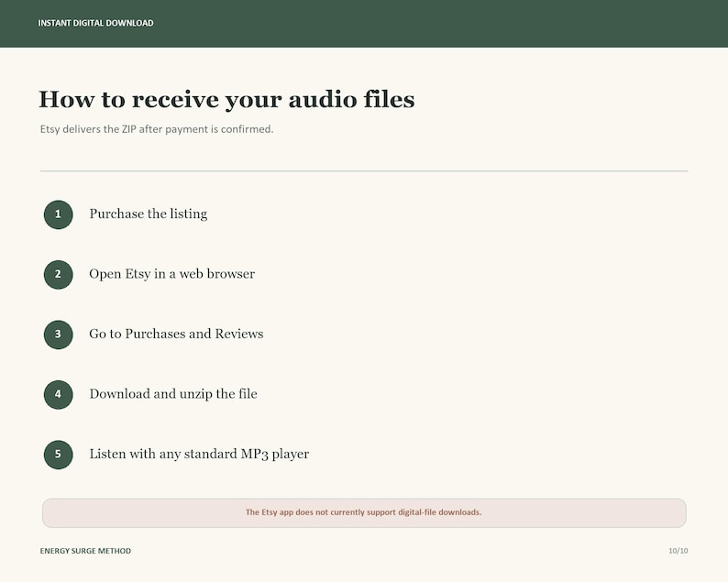Click the '10/10' page number
The width and height of the screenshot is (728, 582).
[678, 551]
